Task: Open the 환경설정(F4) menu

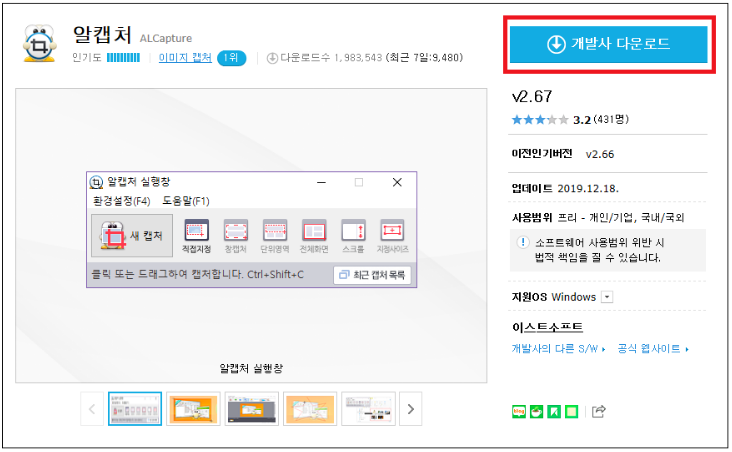Action: pyautogui.click(x=121, y=201)
